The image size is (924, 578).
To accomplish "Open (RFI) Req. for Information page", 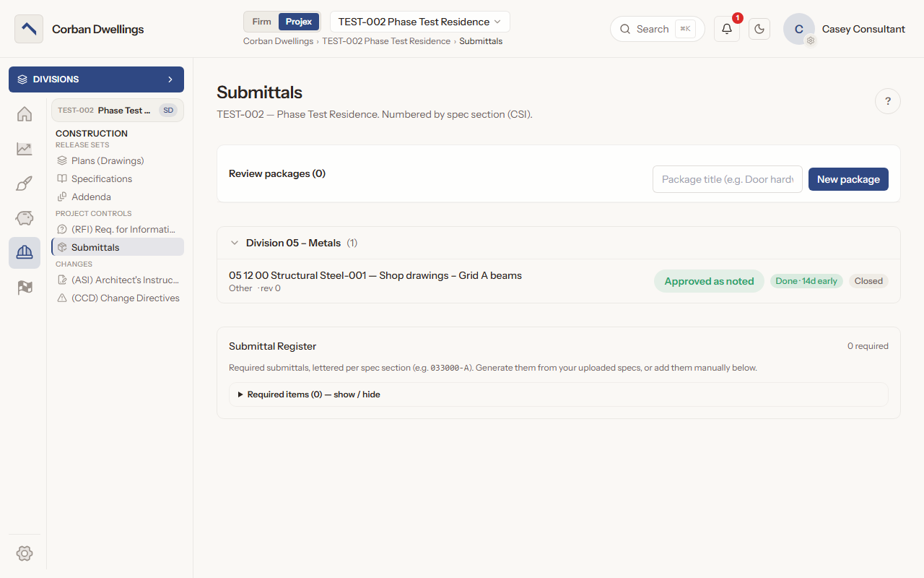I will [x=118, y=229].
